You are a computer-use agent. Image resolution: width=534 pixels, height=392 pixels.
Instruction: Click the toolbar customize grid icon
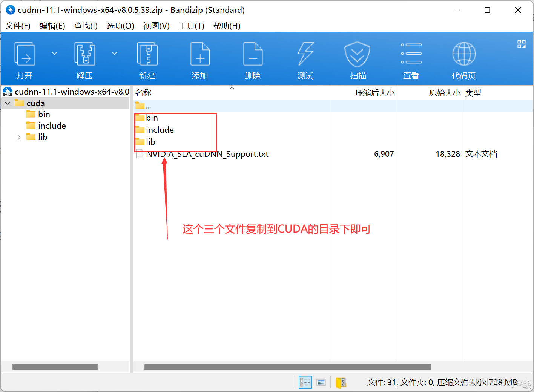tap(522, 44)
